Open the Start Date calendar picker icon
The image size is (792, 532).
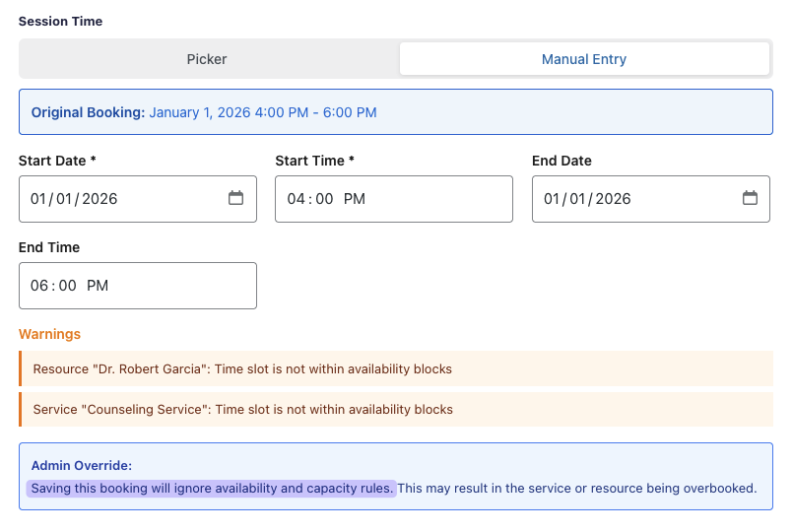(235, 198)
